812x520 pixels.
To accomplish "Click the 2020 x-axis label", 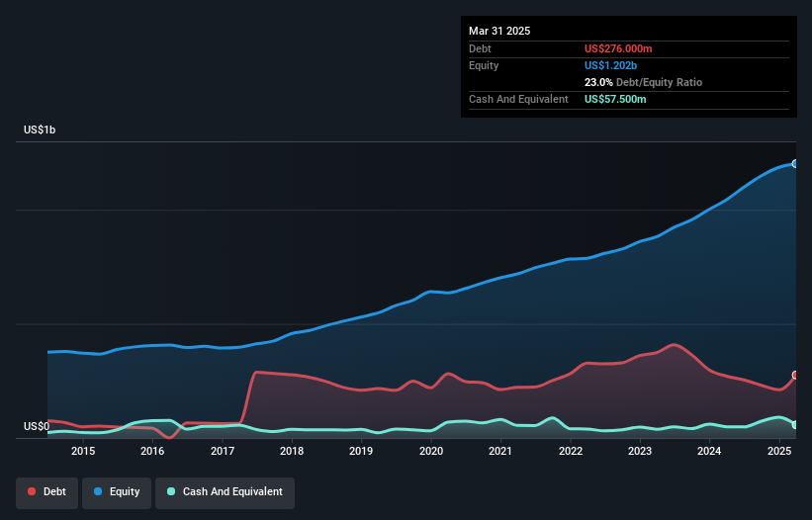I will 431,451.
